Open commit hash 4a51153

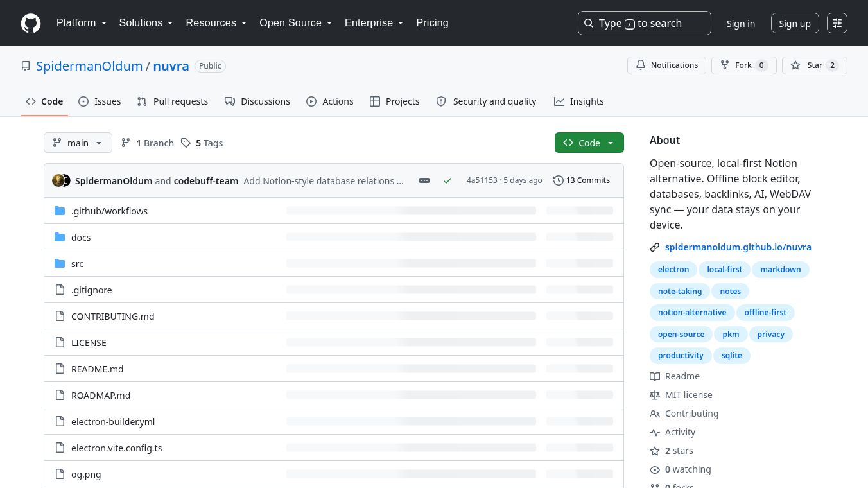[x=482, y=180]
